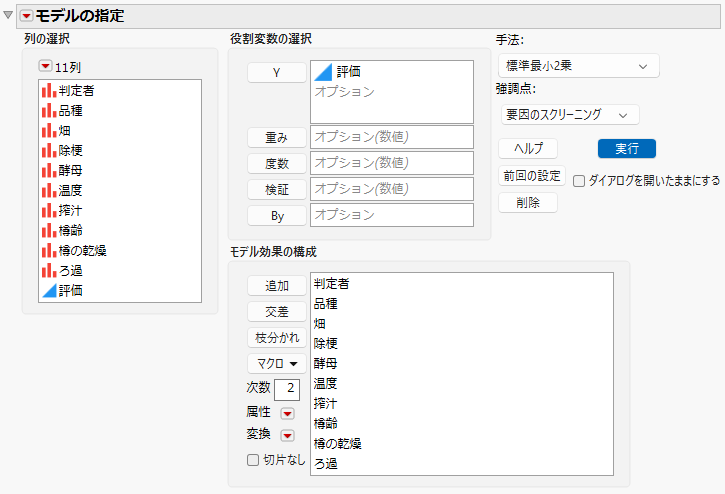Toggle ダイアログを開いたままにする checkbox
The height and width of the screenshot is (494, 725).
[x=579, y=181]
